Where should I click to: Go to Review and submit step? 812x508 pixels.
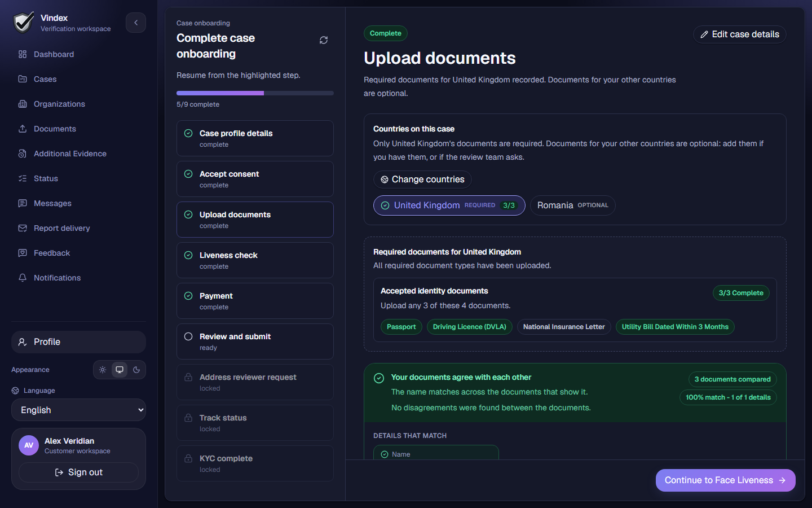coord(255,341)
